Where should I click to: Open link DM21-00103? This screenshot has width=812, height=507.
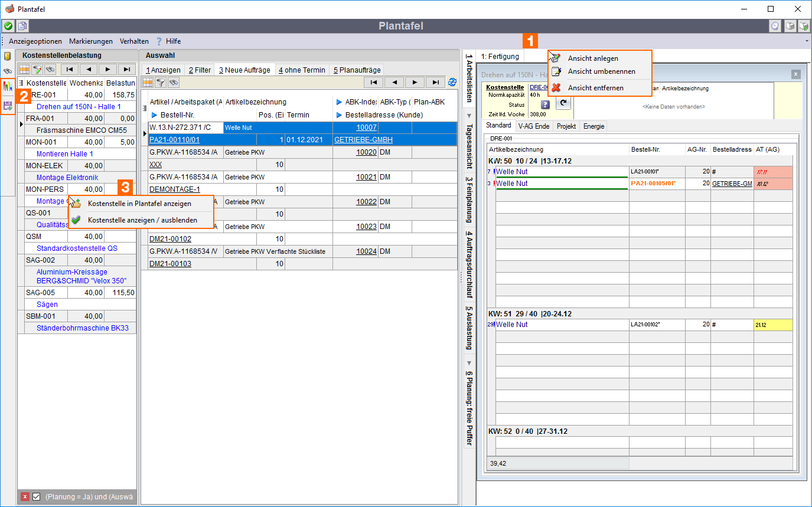coord(170,264)
